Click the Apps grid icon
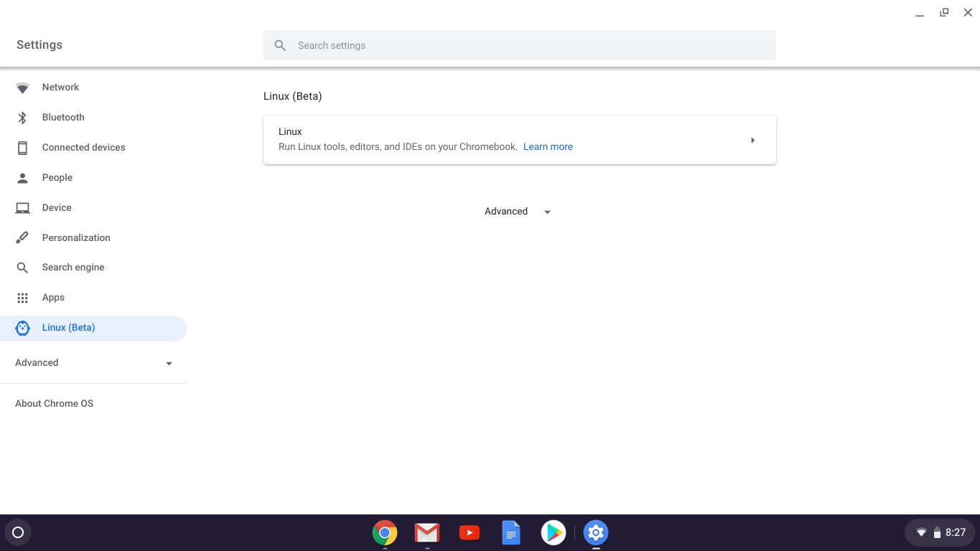This screenshot has width=980, height=551. click(22, 297)
